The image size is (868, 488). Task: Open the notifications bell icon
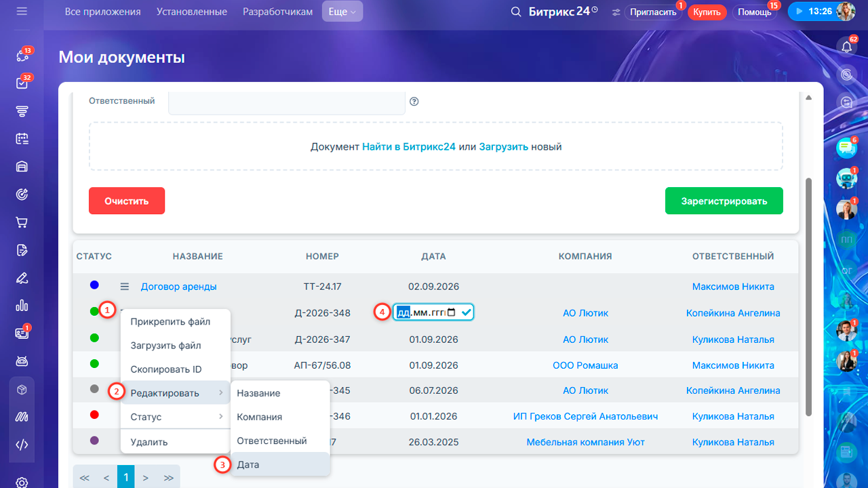pyautogui.click(x=846, y=47)
